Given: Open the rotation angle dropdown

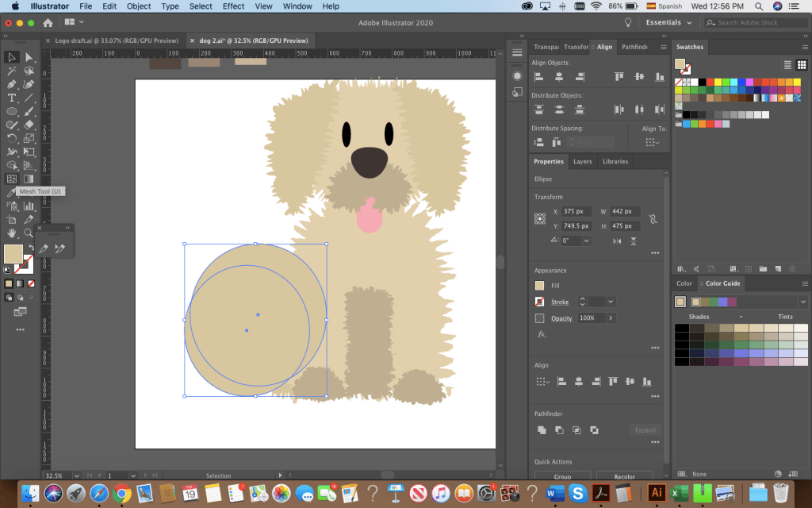Looking at the screenshot, I should click(586, 241).
